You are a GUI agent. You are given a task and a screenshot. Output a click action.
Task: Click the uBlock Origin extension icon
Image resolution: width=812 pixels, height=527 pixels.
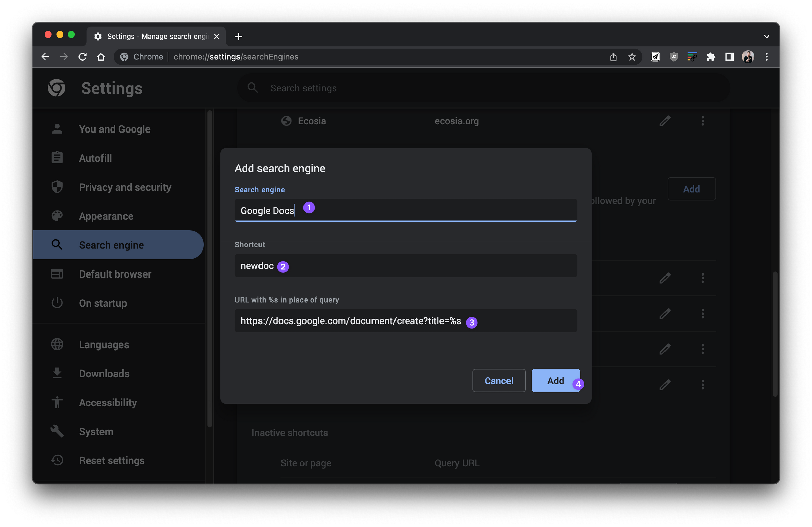click(674, 56)
